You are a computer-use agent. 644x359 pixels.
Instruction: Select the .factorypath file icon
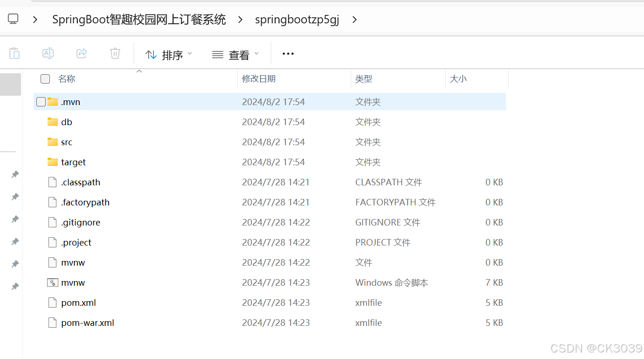(x=53, y=202)
